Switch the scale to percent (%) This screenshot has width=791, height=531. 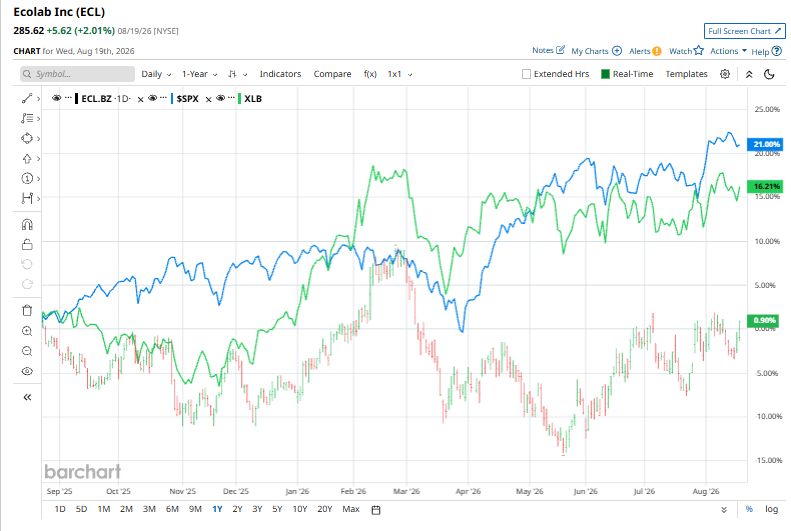click(749, 509)
